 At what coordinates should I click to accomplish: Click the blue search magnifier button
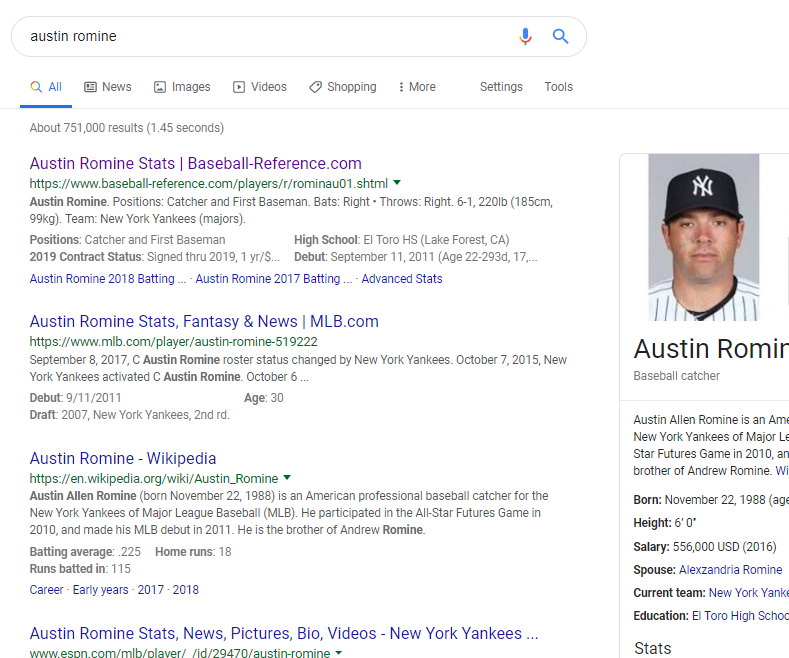click(560, 36)
